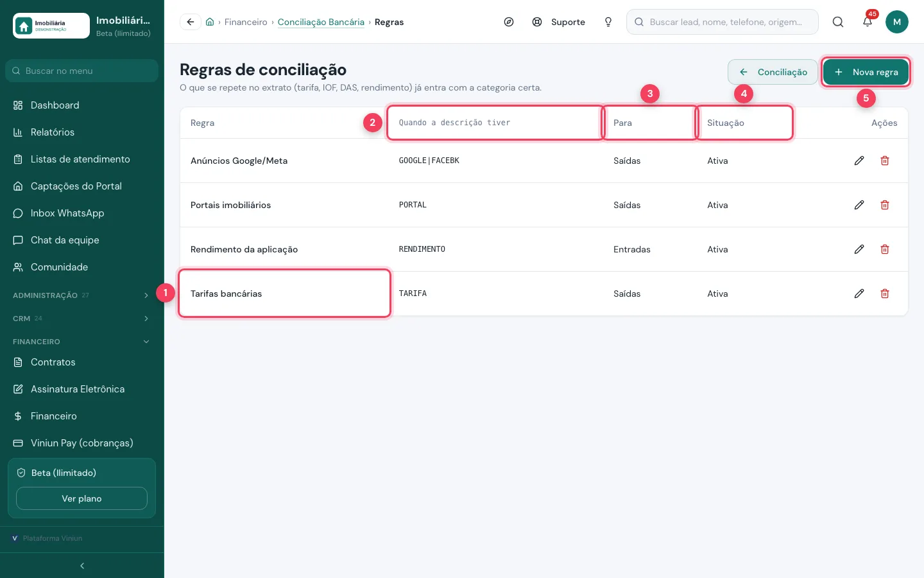Image resolution: width=924 pixels, height=578 pixels.
Task: Expand the Administração section
Action: click(81, 295)
